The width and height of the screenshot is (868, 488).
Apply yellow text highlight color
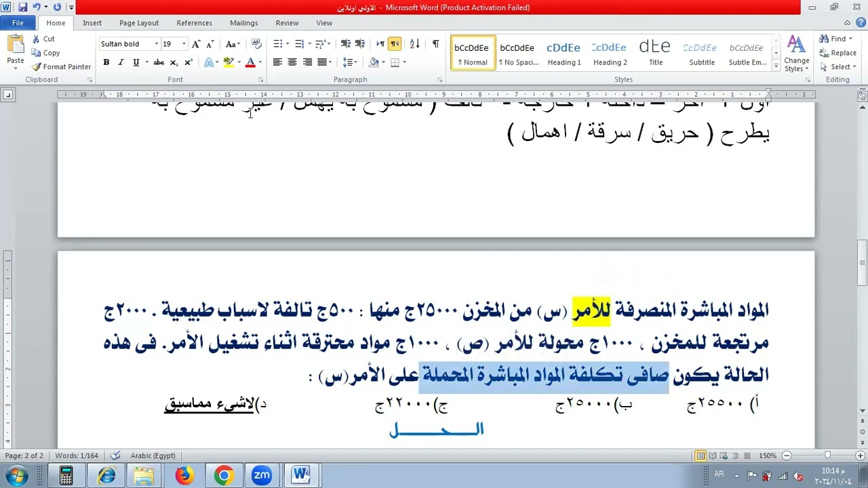[x=229, y=62]
